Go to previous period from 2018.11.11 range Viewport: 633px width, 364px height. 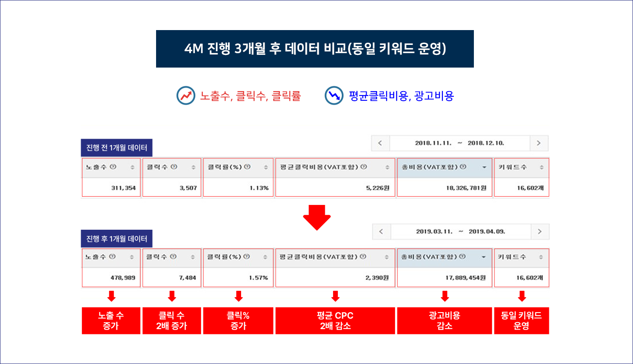click(381, 143)
